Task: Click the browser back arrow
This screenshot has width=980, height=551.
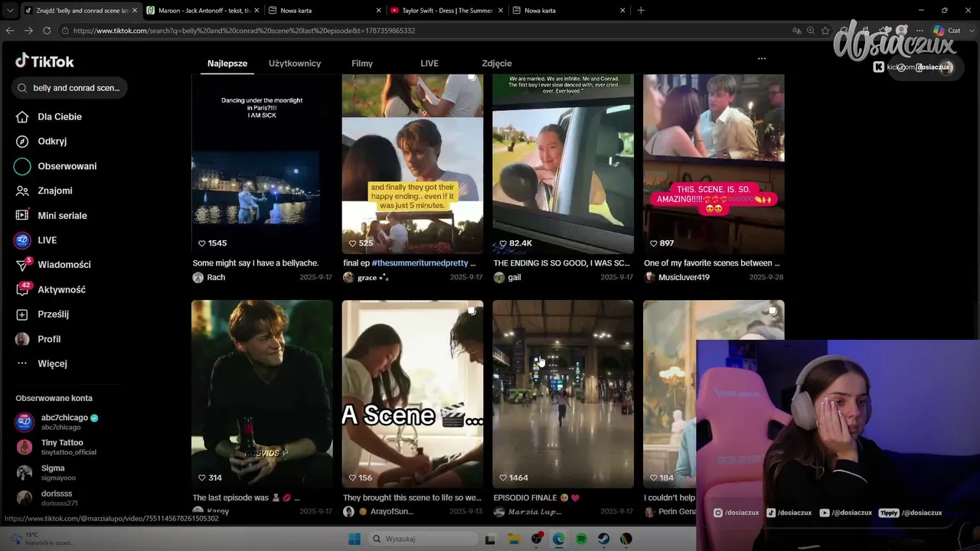Action: click(x=10, y=31)
